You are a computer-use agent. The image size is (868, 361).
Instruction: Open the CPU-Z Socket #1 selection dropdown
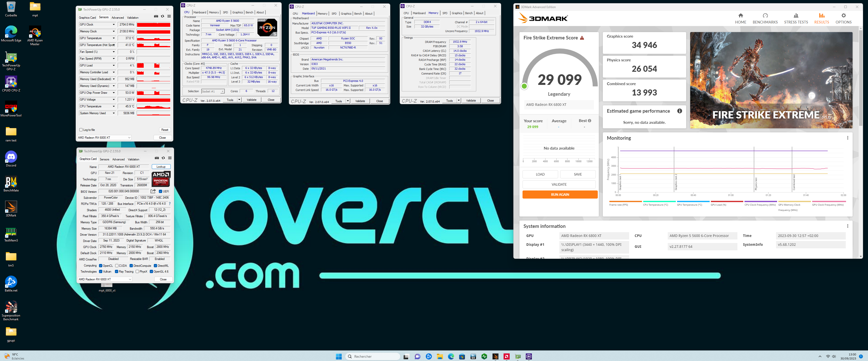[213, 91]
